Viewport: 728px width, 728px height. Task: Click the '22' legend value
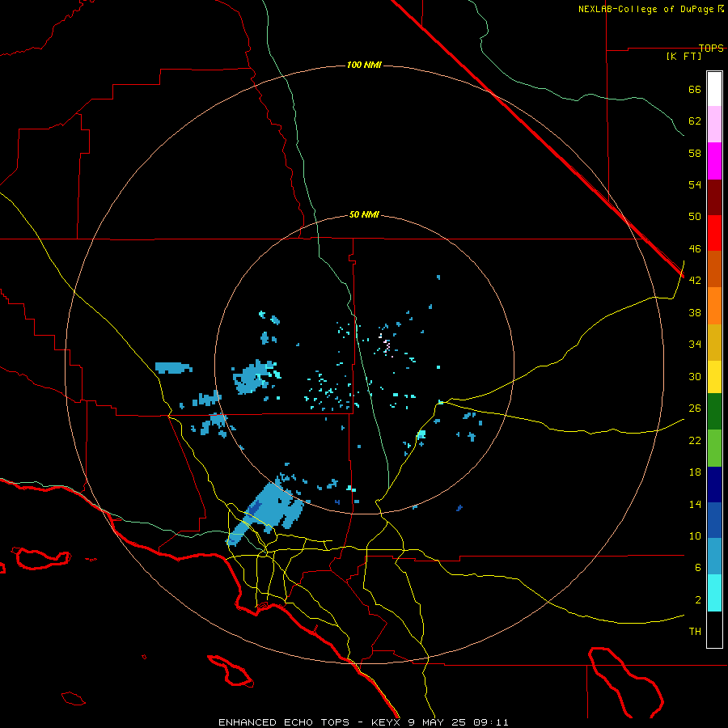coord(695,440)
